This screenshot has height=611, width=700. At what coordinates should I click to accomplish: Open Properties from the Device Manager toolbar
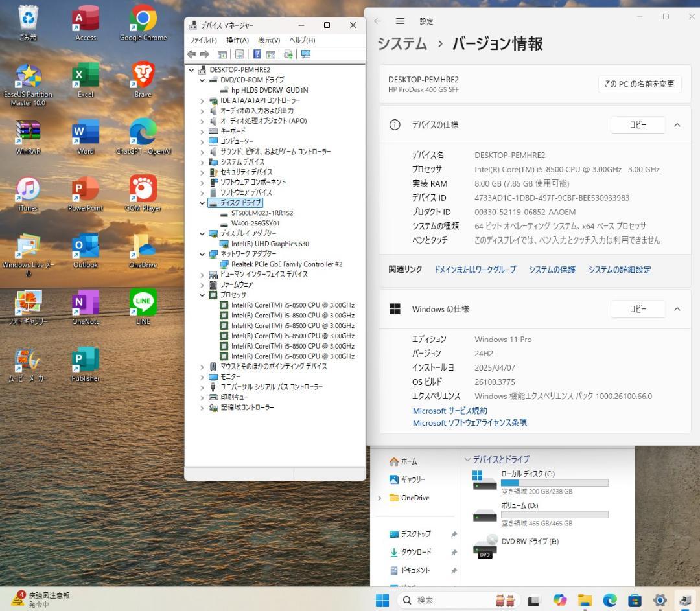pos(239,54)
